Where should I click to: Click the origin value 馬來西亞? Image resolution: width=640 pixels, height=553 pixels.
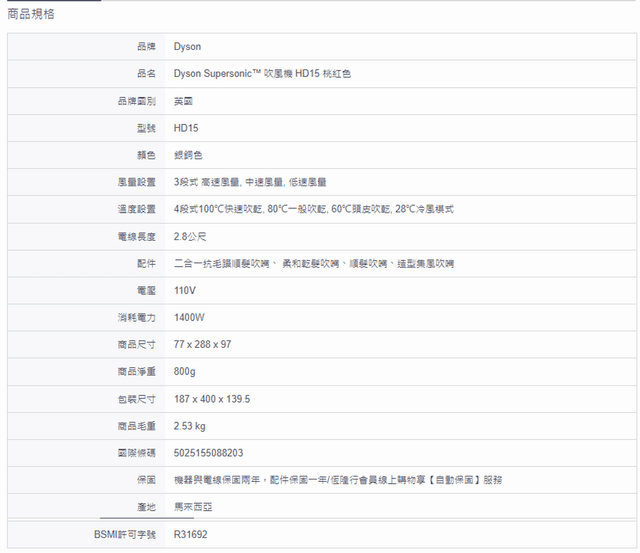pyautogui.click(x=192, y=507)
